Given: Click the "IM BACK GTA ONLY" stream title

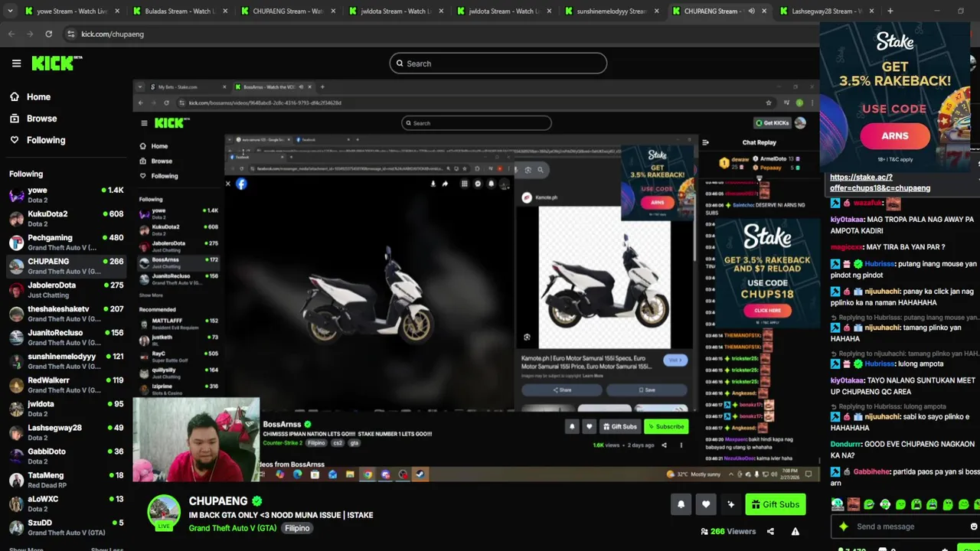Looking at the screenshot, I should pos(281,515).
